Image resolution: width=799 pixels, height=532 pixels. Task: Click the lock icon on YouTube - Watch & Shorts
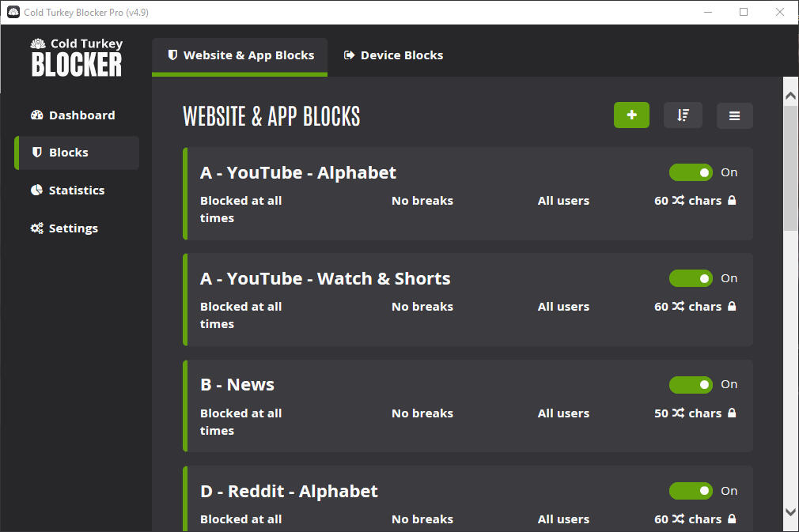(732, 307)
